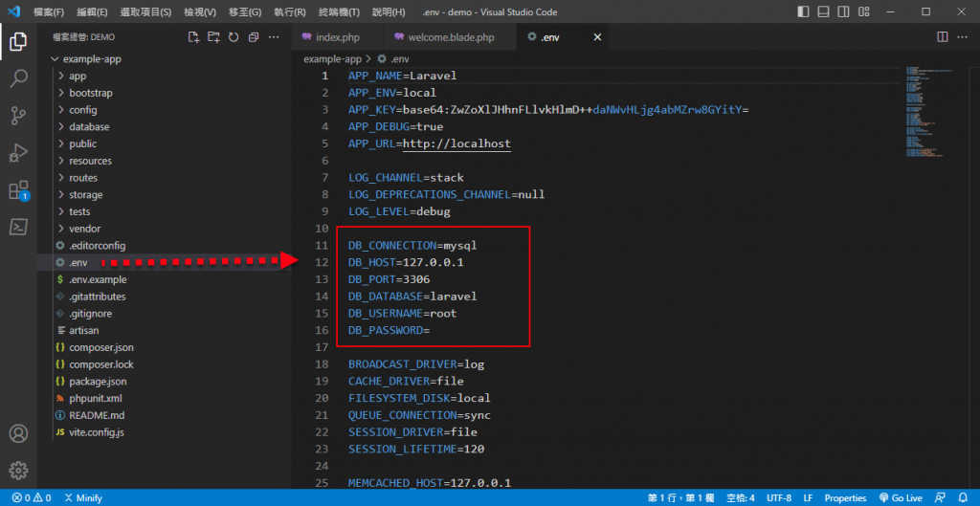The height and width of the screenshot is (506, 980).
Task: Click the http://localhost link on line 5
Action: (457, 143)
